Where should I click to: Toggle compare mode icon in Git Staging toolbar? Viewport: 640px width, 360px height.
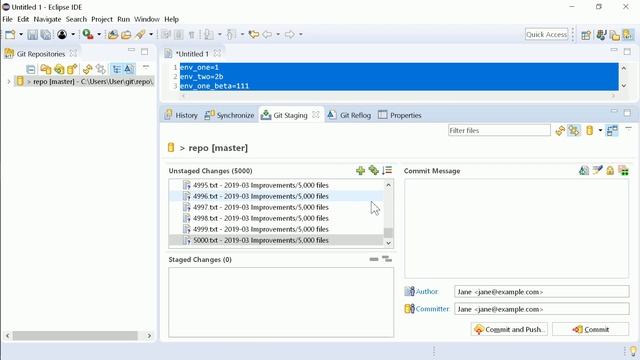tap(612, 131)
